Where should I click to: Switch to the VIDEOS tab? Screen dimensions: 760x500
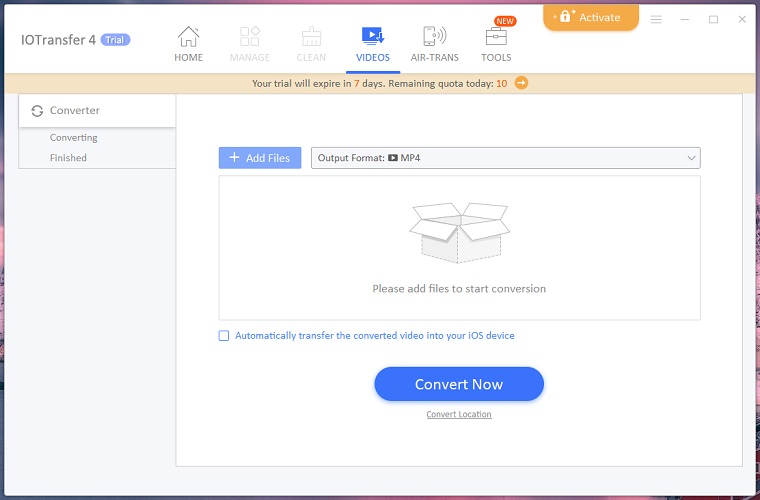373,43
